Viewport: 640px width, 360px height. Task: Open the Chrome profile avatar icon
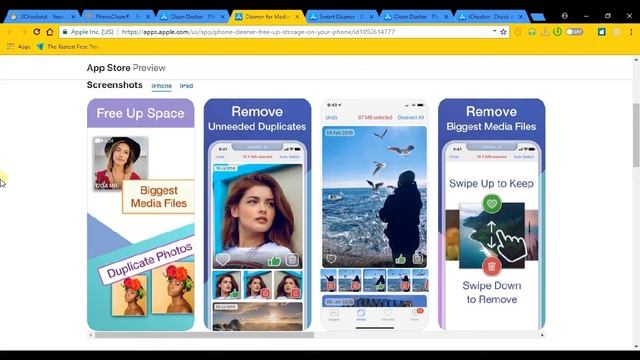[564, 16]
